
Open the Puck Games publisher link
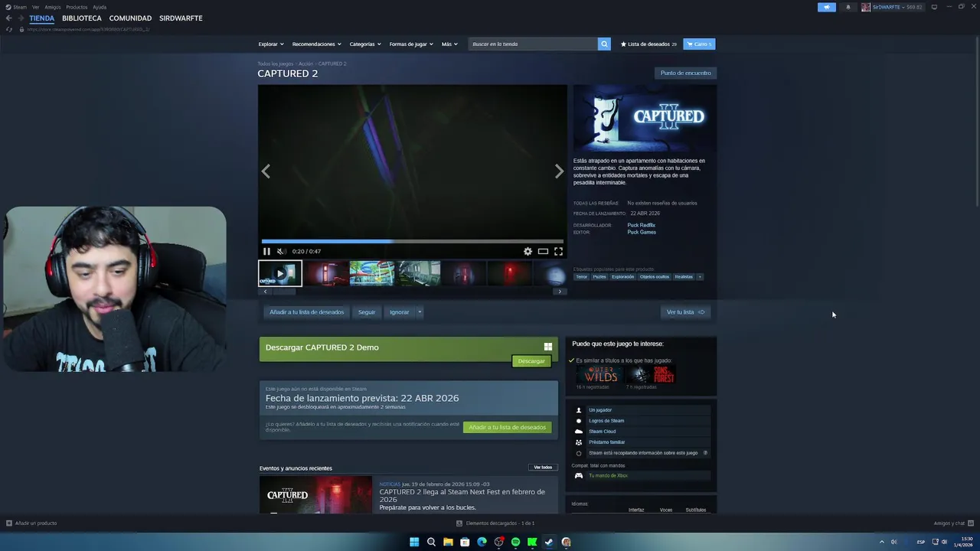coord(642,232)
